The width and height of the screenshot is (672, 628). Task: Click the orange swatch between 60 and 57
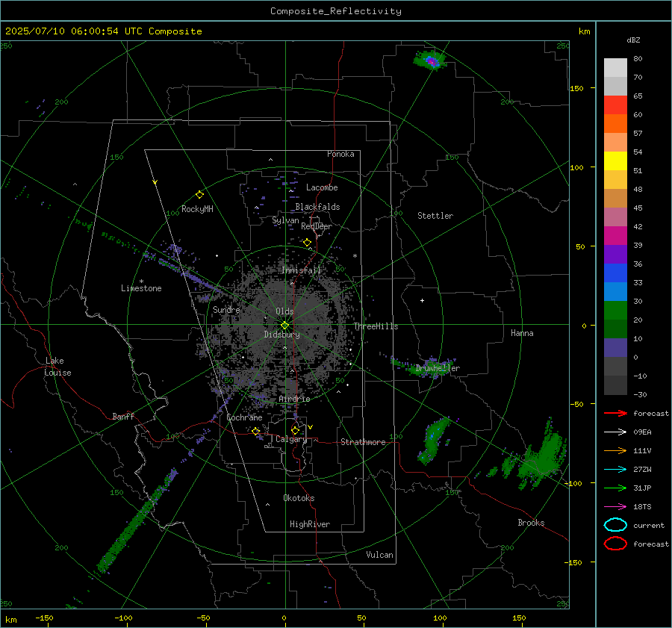click(615, 123)
